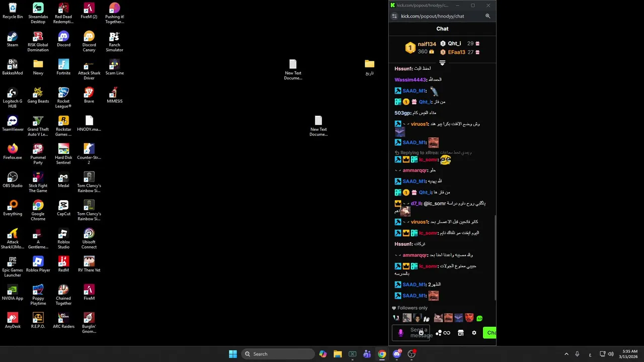Select the Fortnite desktop icon
Image resolution: width=644 pixels, height=362 pixels.
[x=63, y=67]
